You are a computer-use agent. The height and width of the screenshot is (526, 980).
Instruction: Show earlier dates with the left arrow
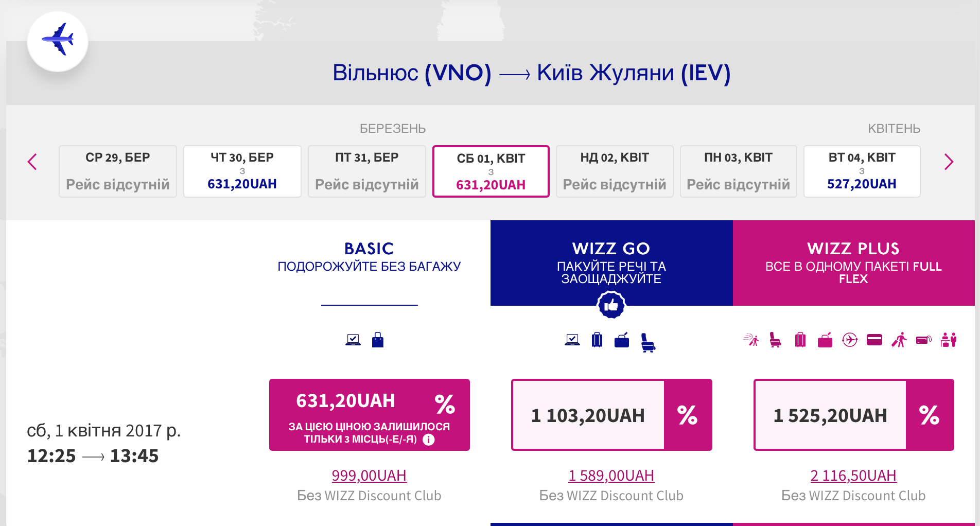click(32, 162)
